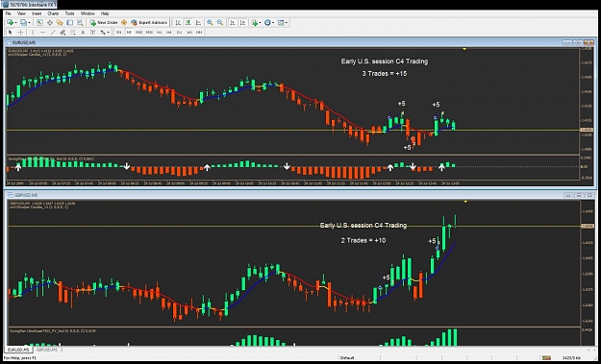Screen dimensions: 601x364
Task: Switch chart to Bar Chart type
Action: click(x=178, y=23)
